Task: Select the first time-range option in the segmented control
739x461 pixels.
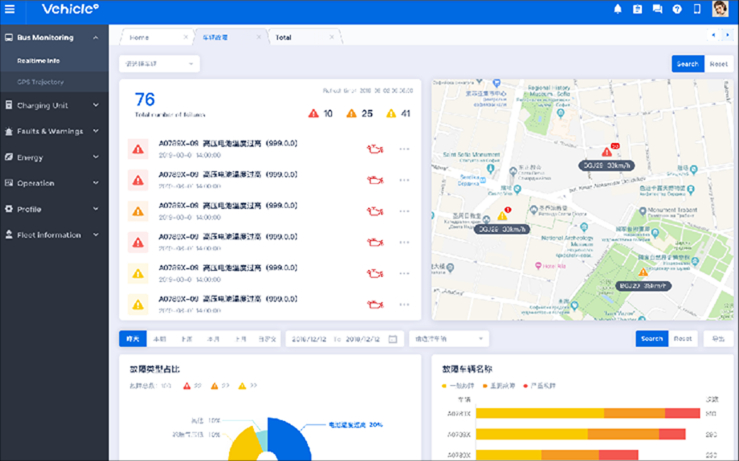Action: tap(133, 339)
